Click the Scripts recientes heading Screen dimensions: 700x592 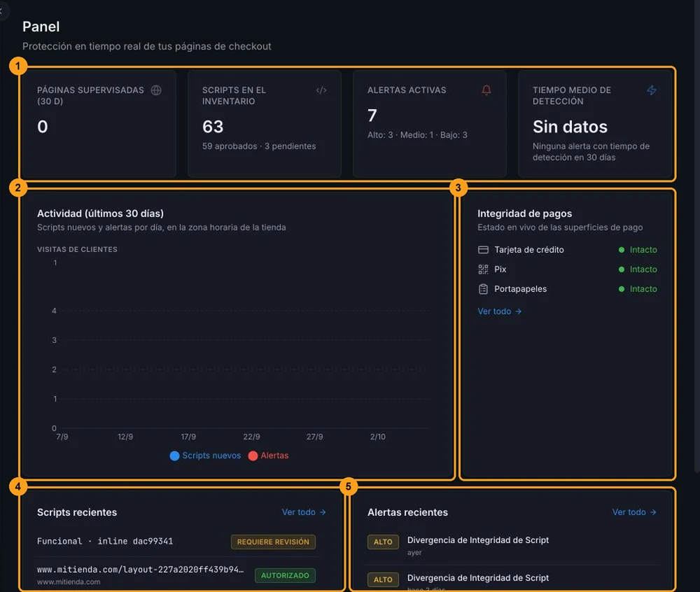pos(77,512)
